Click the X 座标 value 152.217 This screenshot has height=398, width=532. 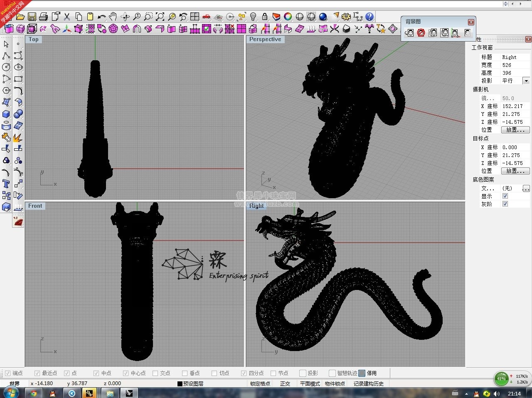[515, 106]
